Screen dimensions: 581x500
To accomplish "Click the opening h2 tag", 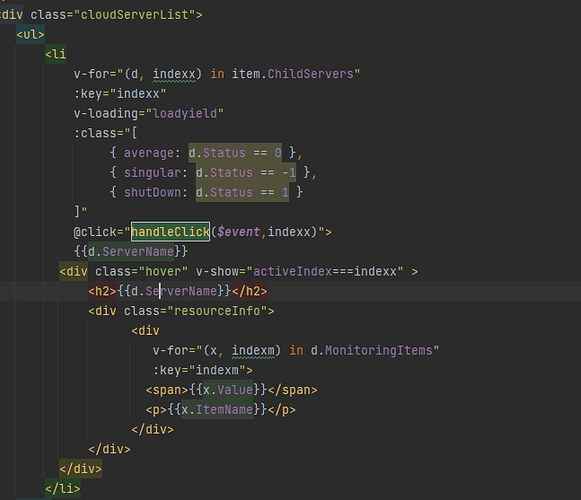I will tap(103, 291).
